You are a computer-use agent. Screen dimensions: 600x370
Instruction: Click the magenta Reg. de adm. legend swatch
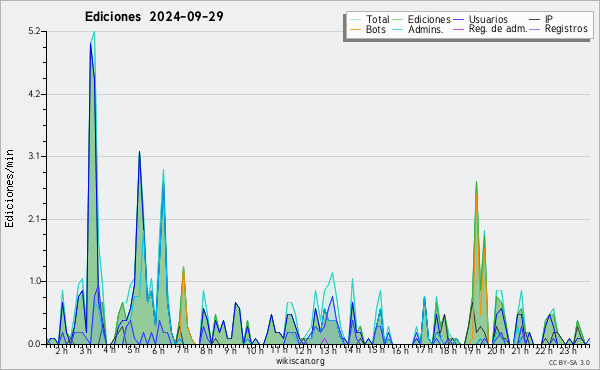(x=458, y=29)
